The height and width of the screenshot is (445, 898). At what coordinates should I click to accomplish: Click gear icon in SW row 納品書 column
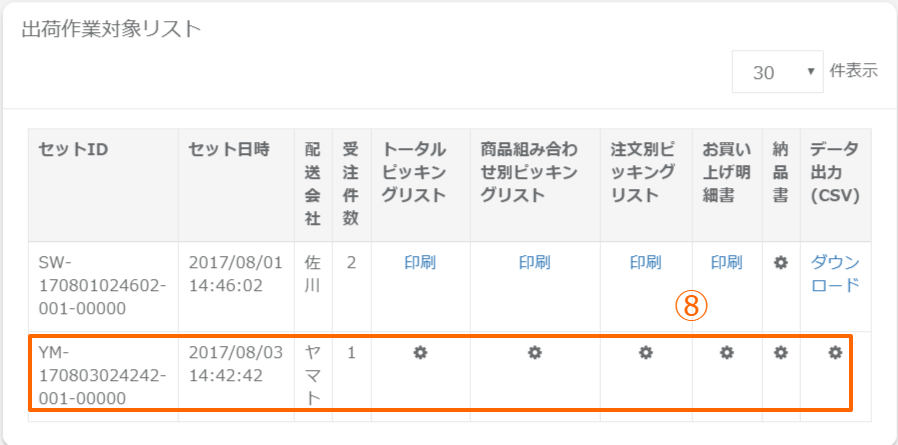(x=781, y=263)
